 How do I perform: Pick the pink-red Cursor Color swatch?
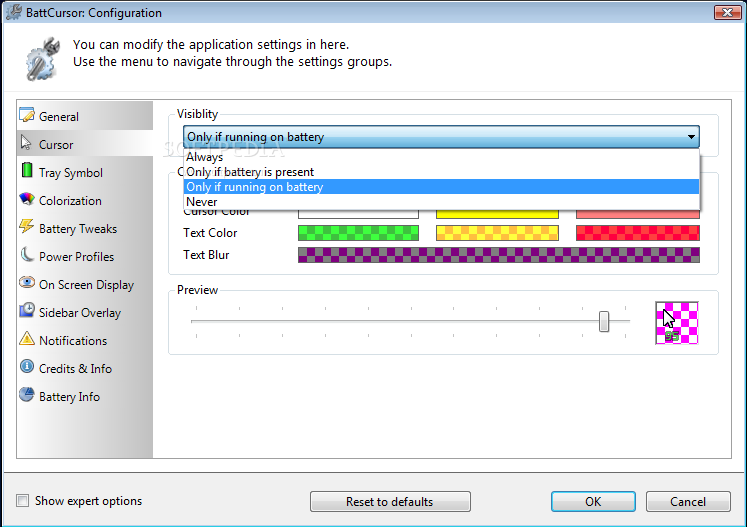pos(638,214)
